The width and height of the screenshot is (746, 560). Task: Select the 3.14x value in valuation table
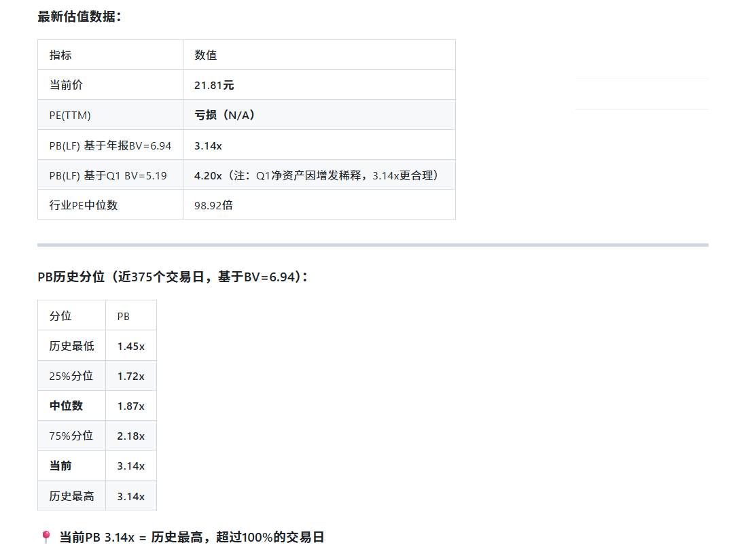point(208,145)
